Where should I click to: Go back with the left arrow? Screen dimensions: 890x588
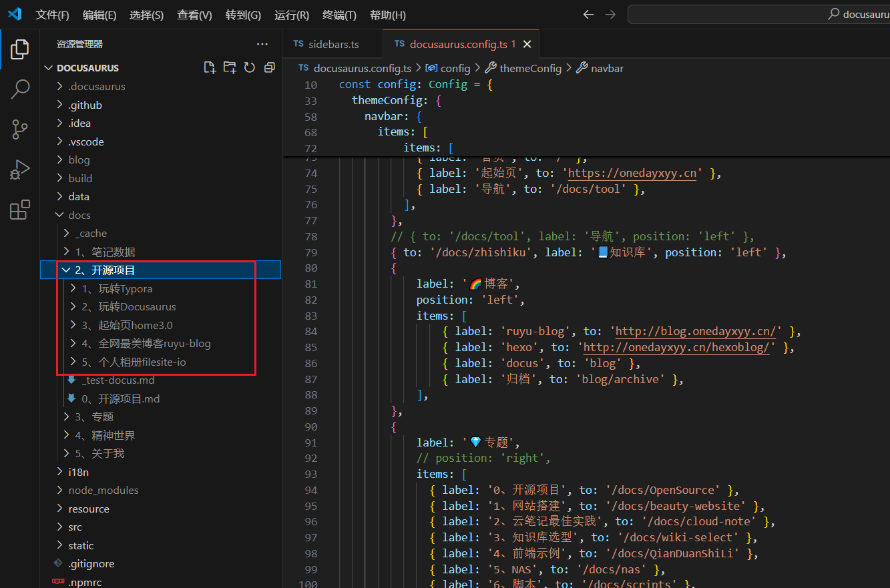point(588,14)
